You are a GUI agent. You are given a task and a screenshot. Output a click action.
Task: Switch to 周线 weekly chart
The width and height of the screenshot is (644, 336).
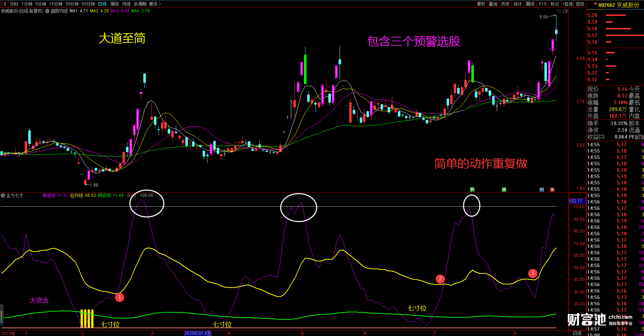click(x=114, y=4)
